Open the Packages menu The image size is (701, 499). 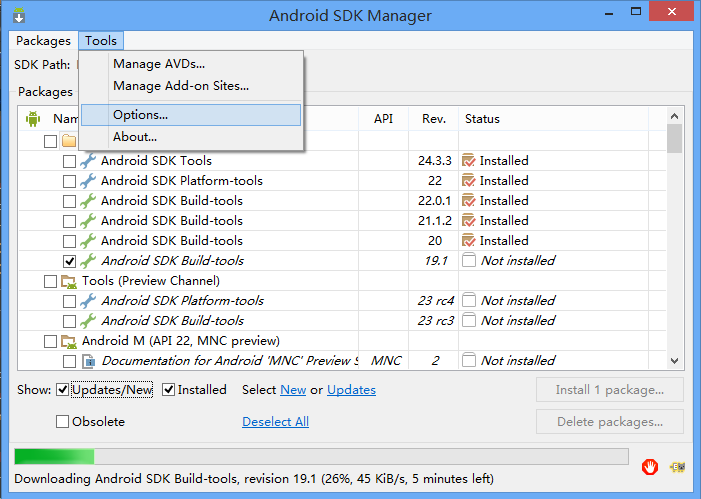point(43,41)
